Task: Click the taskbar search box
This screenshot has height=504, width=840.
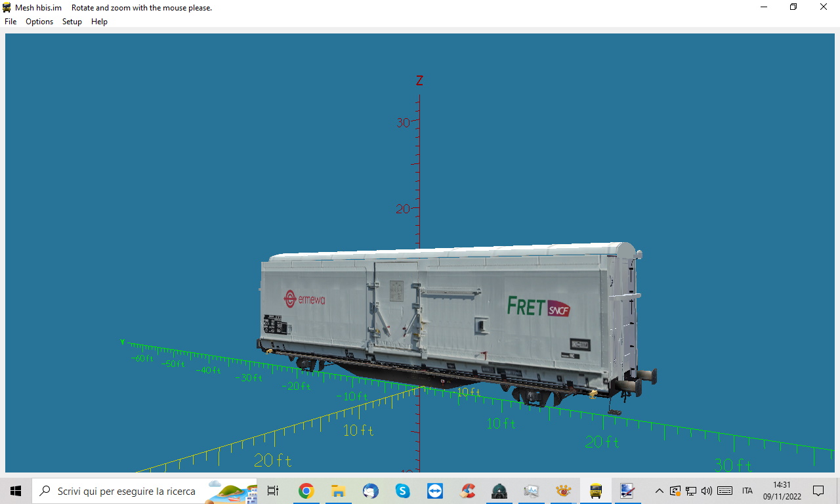Action: pos(144,491)
